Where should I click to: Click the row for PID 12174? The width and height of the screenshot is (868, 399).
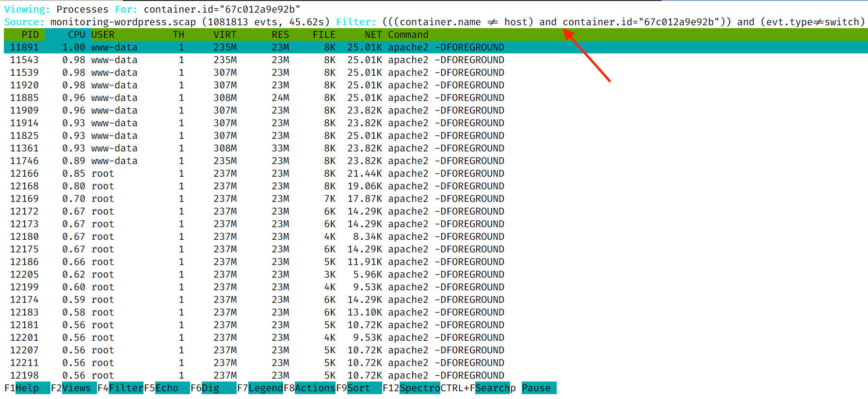point(436,299)
